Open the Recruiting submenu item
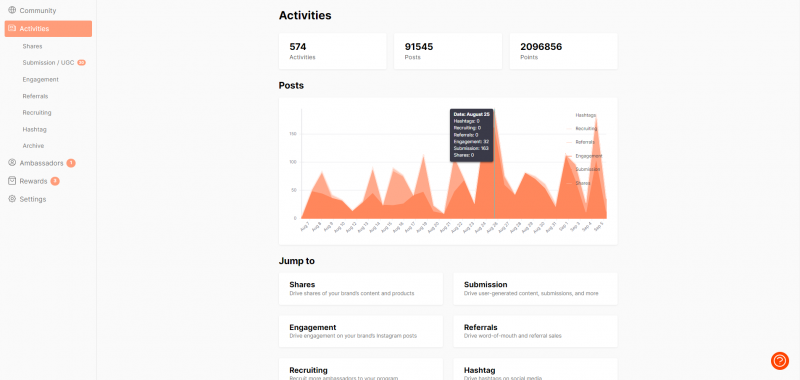Screen dimensions: 800x380 pyautogui.click(x=37, y=113)
